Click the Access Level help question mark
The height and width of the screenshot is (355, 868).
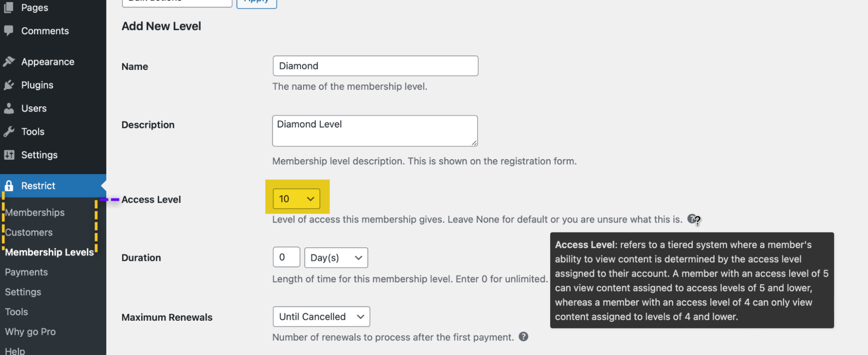point(693,219)
